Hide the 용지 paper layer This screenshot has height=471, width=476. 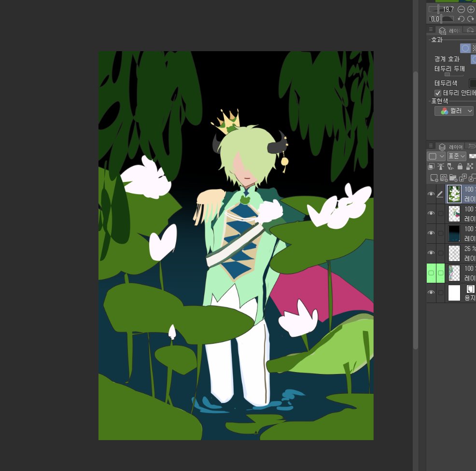tap(431, 292)
